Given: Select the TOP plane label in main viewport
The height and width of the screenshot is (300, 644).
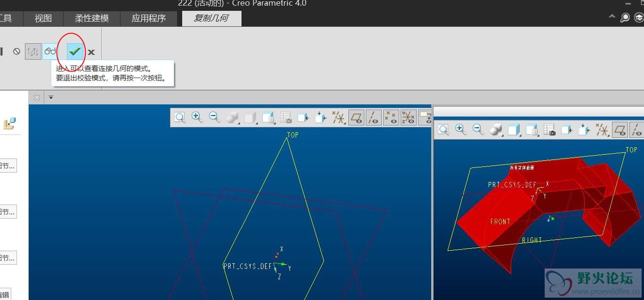Looking at the screenshot, I should 293,135.
